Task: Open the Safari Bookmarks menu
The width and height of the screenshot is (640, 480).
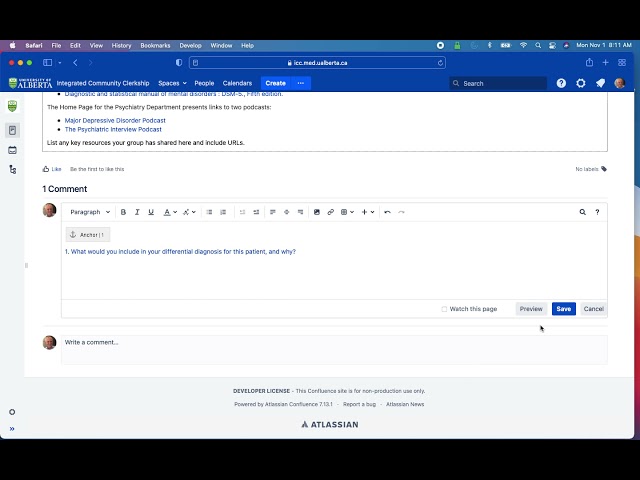Action: click(x=155, y=46)
